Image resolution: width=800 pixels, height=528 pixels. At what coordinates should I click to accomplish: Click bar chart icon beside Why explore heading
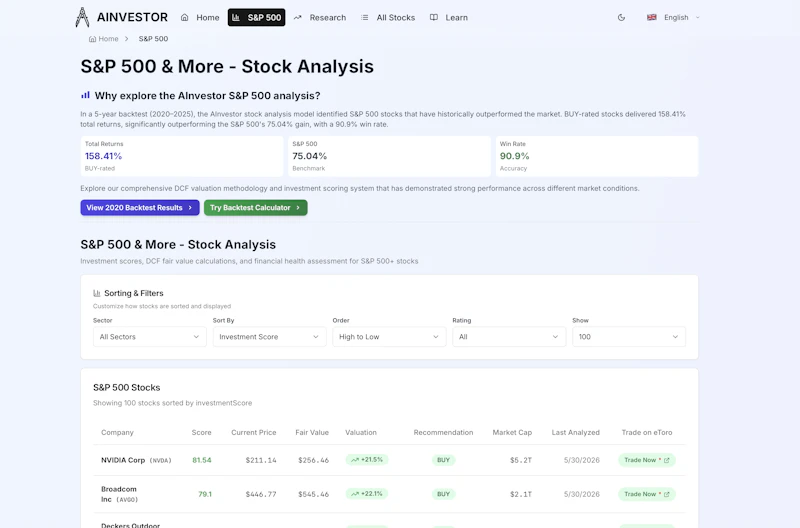(x=85, y=95)
